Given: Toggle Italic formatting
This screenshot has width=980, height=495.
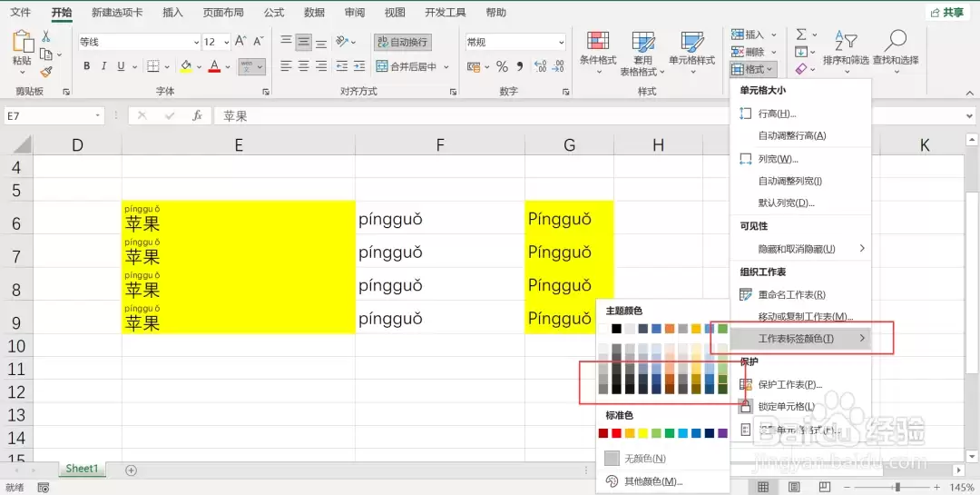Looking at the screenshot, I should pos(103,66).
